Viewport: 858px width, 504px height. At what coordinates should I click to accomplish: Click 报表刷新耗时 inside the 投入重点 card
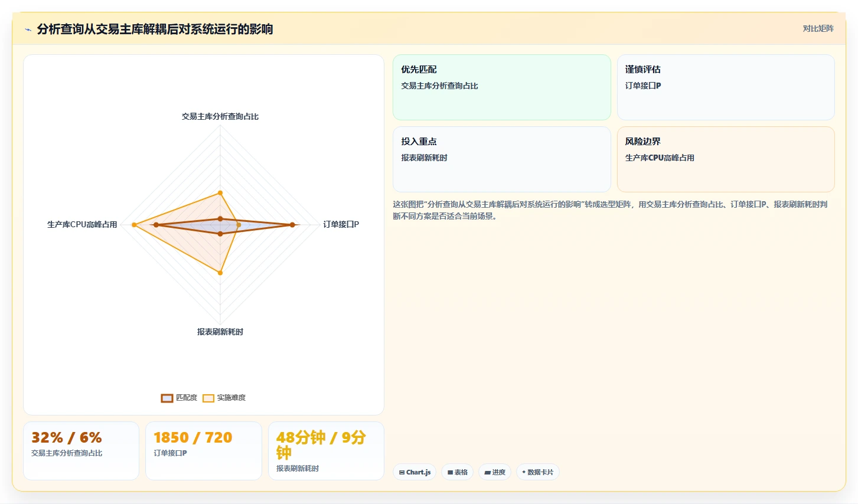click(x=424, y=158)
